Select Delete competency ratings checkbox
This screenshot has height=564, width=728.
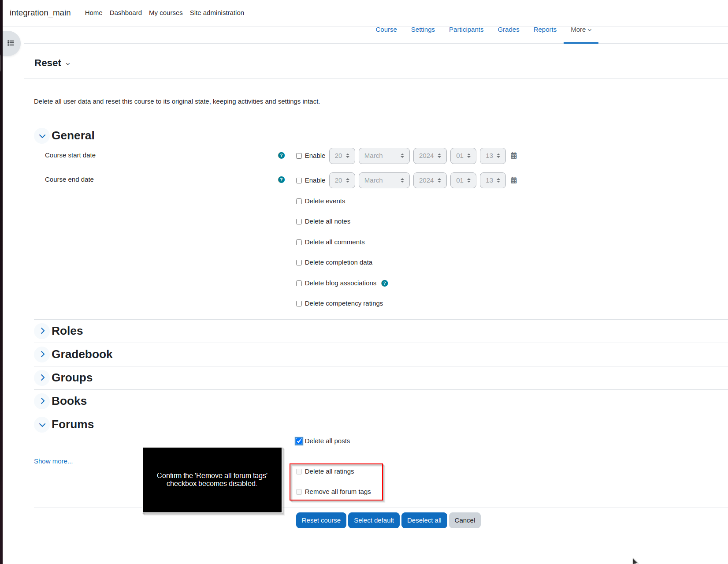[299, 303]
